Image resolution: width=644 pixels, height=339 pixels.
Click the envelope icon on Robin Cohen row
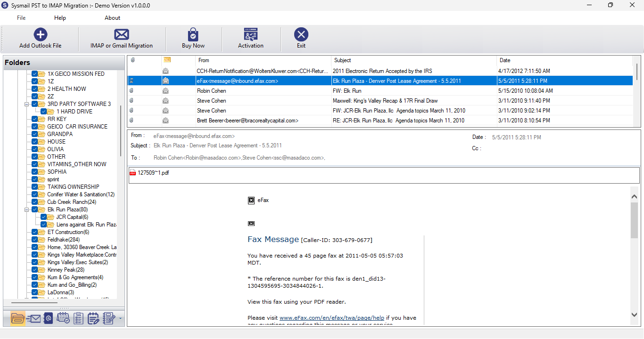[x=166, y=91]
